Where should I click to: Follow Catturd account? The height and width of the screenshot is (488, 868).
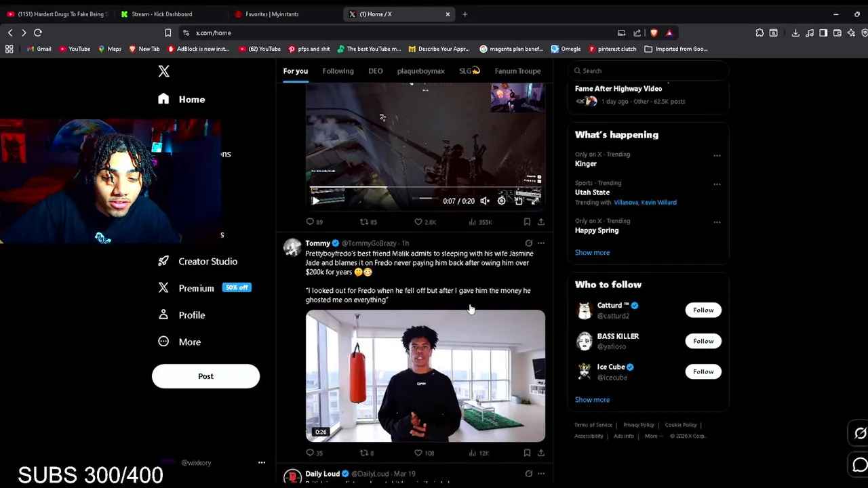703,310
